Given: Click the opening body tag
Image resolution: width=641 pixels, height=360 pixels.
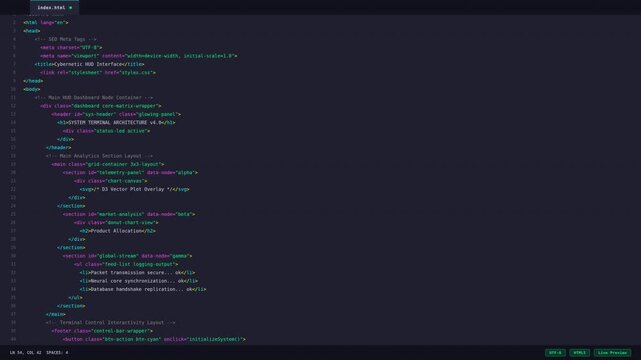Looking at the screenshot, I should (x=31, y=89).
